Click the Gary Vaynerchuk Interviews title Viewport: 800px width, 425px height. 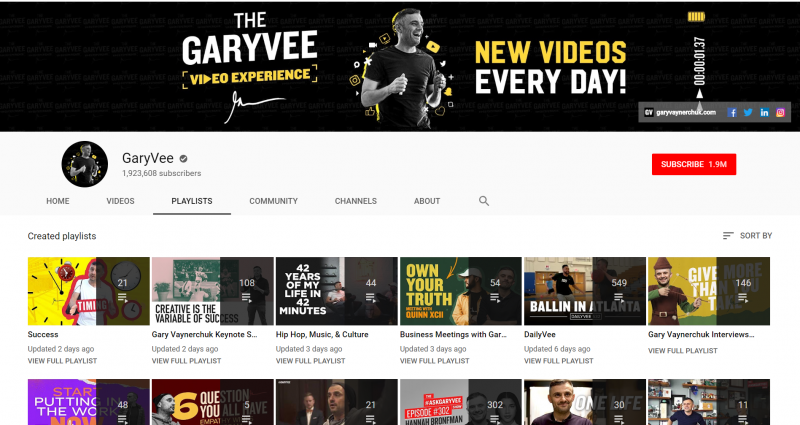coord(701,335)
